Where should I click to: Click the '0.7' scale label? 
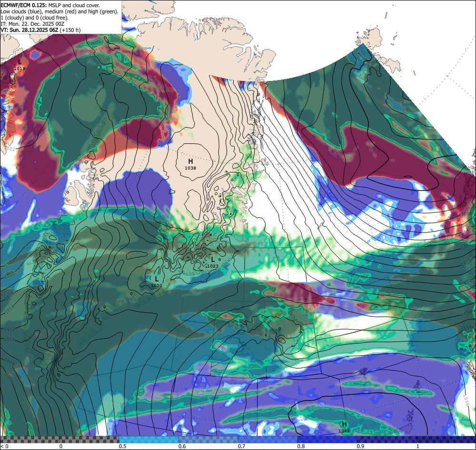click(x=242, y=446)
